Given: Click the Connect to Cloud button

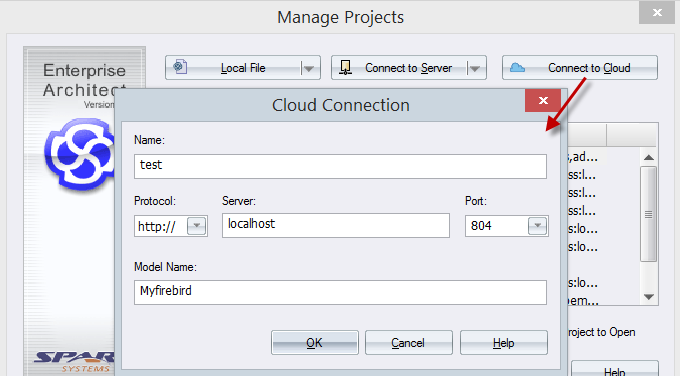Looking at the screenshot, I should [580, 68].
